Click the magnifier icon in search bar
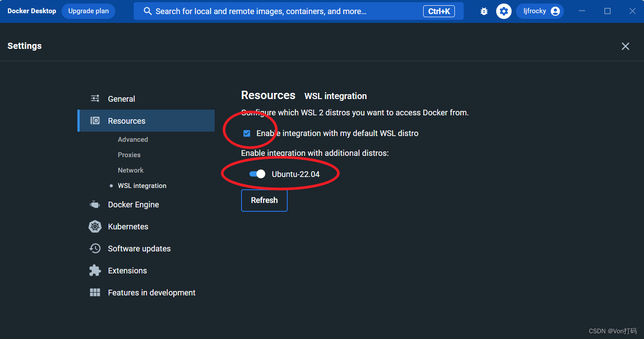The width and height of the screenshot is (644, 339). tap(148, 11)
